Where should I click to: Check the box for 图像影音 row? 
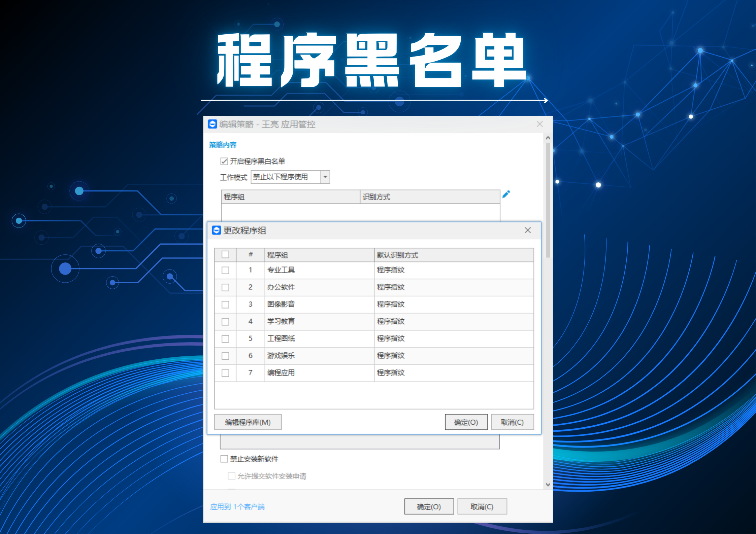(225, 305)
